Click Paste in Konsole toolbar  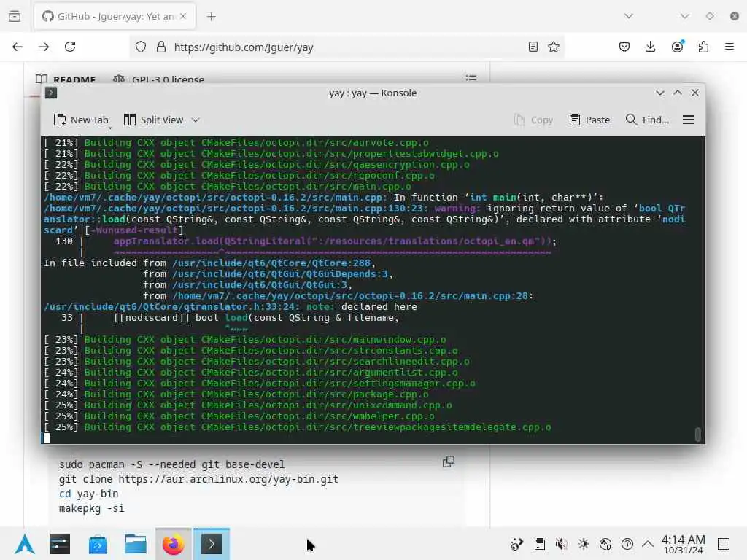[589, 120]
